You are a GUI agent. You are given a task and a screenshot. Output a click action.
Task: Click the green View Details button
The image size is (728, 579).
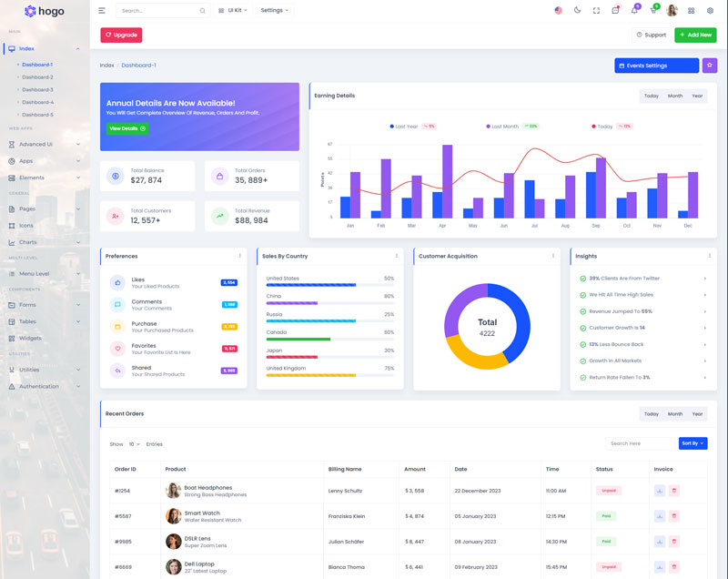tap(126, 128)
